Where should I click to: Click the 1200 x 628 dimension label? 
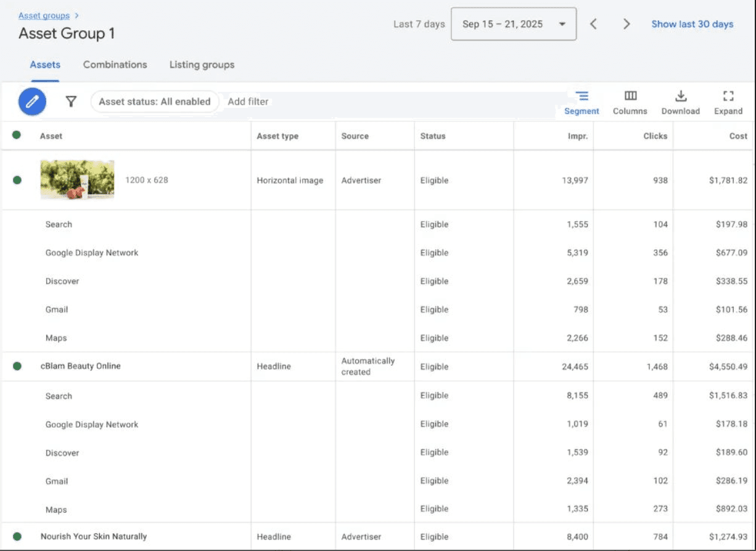coord(147,181)
